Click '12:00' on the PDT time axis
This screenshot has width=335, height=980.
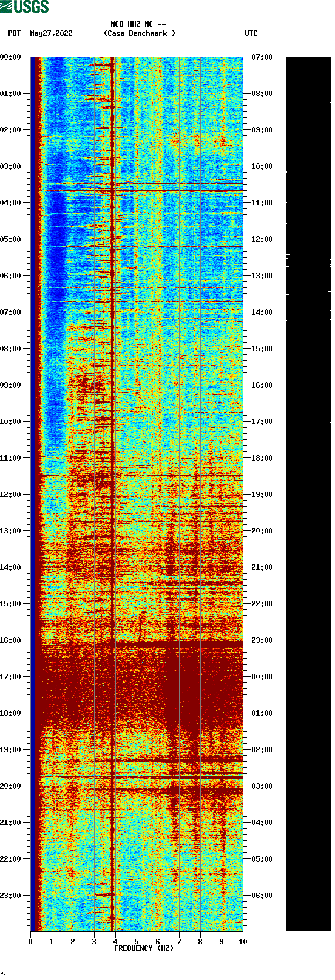point(11,495)
